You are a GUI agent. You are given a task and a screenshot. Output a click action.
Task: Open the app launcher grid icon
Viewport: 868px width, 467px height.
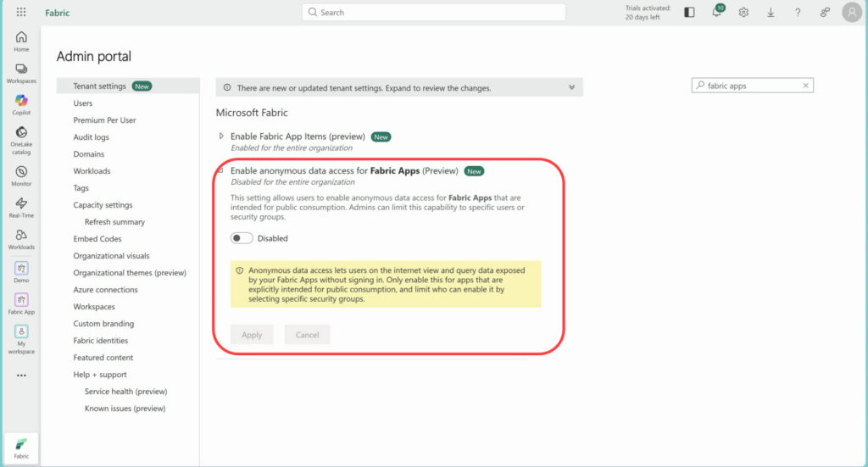tap(21, 12)
